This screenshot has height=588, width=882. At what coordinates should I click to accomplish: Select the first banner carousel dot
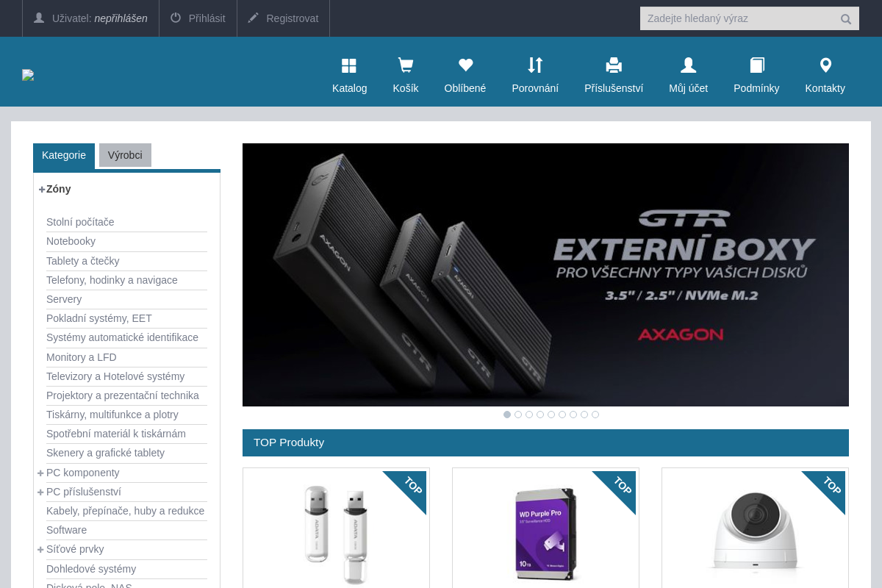click(x=507, y=415)
